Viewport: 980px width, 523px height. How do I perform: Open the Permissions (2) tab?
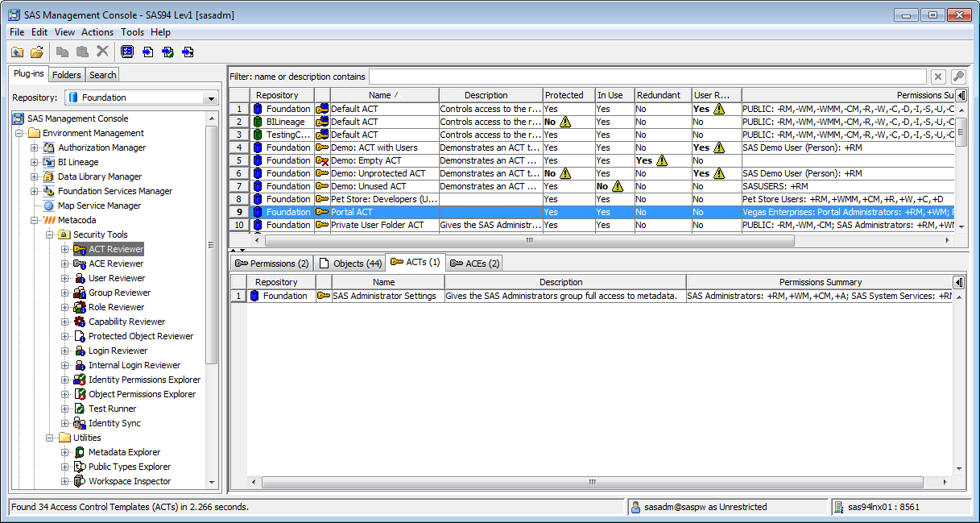[271, 264]
